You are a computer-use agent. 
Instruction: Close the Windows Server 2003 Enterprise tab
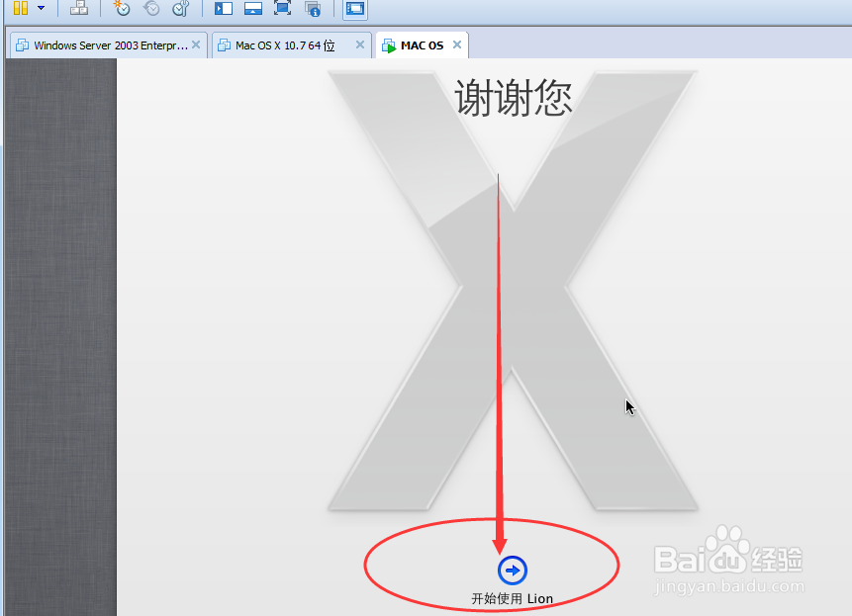point(196,44)
